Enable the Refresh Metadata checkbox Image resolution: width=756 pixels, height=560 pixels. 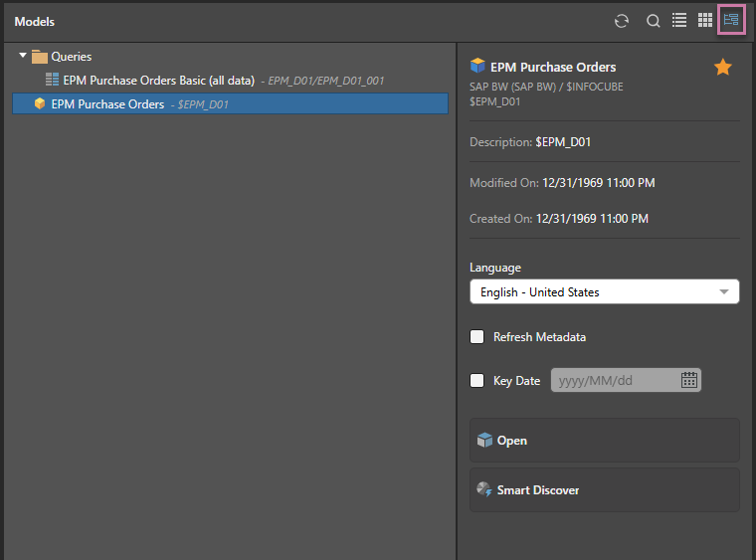(x=477, y=337)
